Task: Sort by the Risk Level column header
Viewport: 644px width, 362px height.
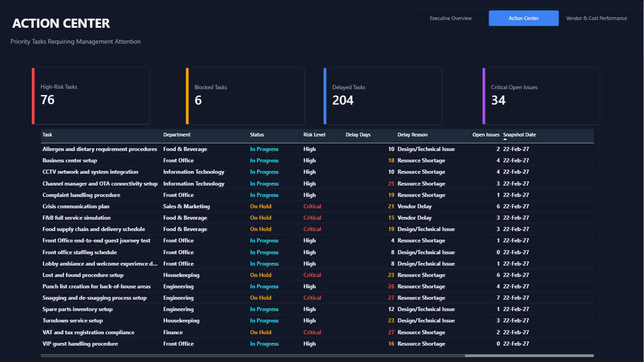Action: (x=314, y=135)
